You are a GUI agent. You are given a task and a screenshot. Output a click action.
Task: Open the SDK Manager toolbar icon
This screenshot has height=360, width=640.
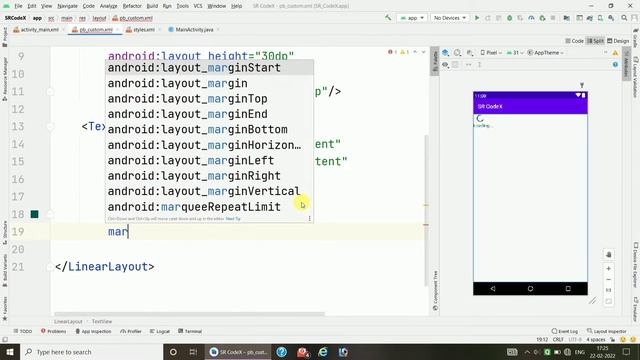coord(611,18)
